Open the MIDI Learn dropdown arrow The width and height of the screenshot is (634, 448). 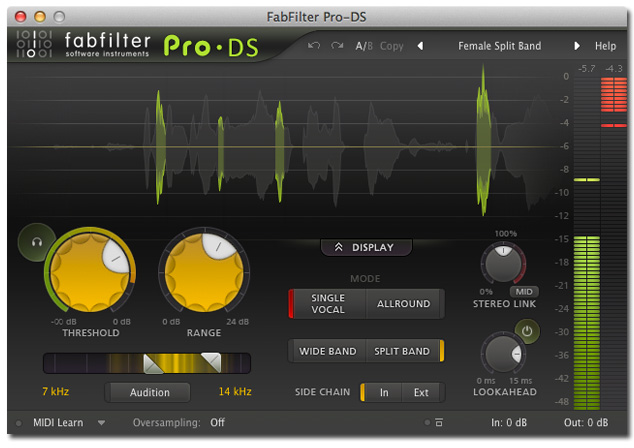pyautogui.click(x=101, y=423)
